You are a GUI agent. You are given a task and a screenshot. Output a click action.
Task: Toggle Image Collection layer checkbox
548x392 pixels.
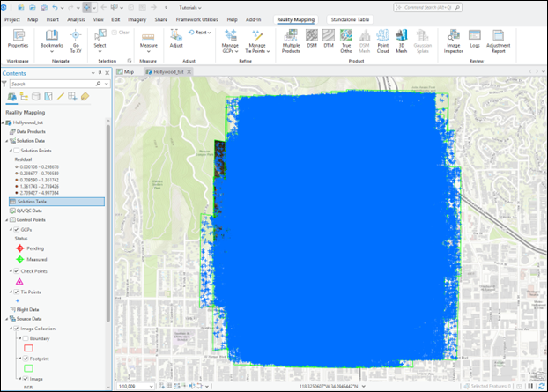click(17, 329)
